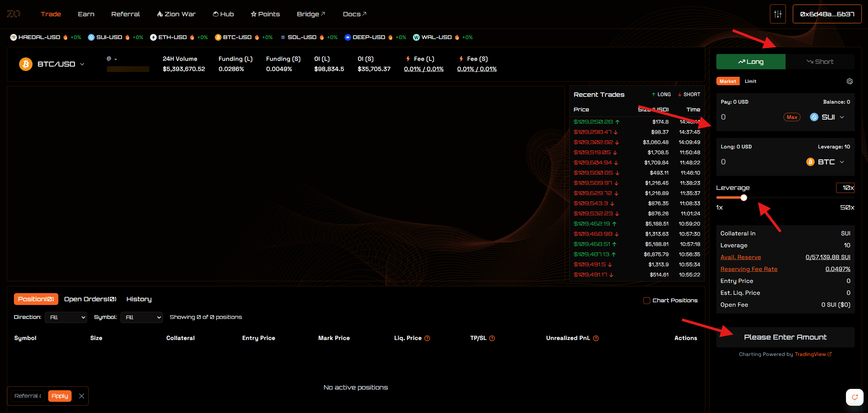Screen dimensions: 868x413
Task: Select the Limit order type
Action: (x=750, y=81)
